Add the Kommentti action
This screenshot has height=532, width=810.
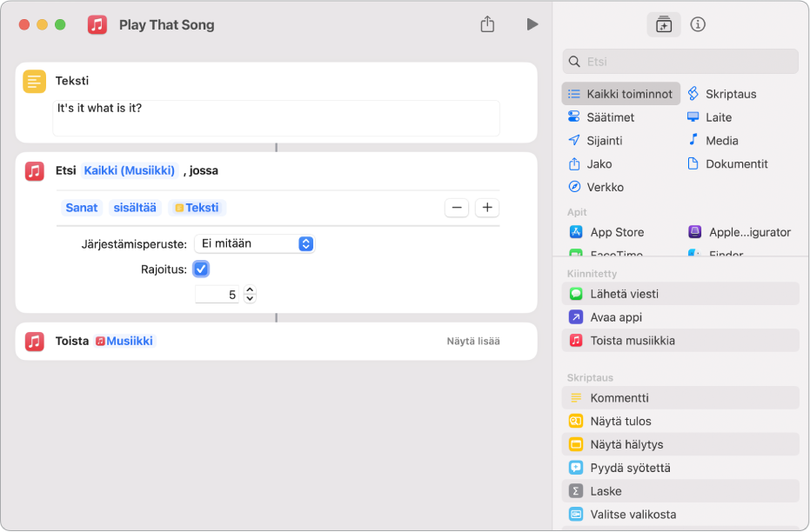[x=680, y=398]
